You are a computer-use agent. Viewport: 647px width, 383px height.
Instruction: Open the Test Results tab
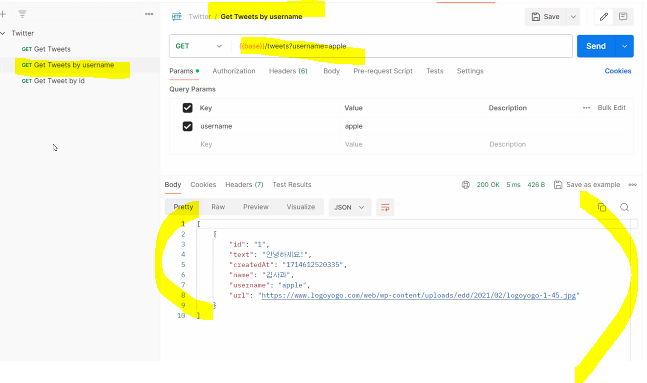(x=292, y=184)
